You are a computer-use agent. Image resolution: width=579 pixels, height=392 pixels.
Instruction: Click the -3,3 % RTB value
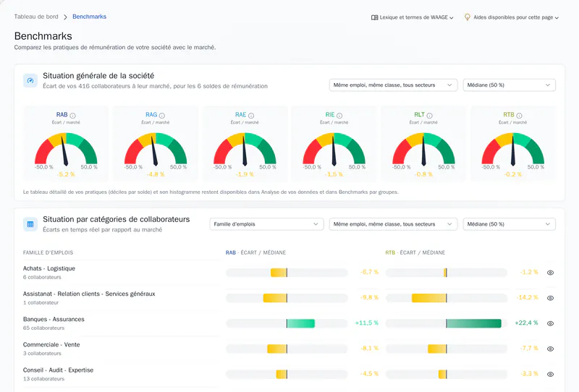tap(529, 373)
